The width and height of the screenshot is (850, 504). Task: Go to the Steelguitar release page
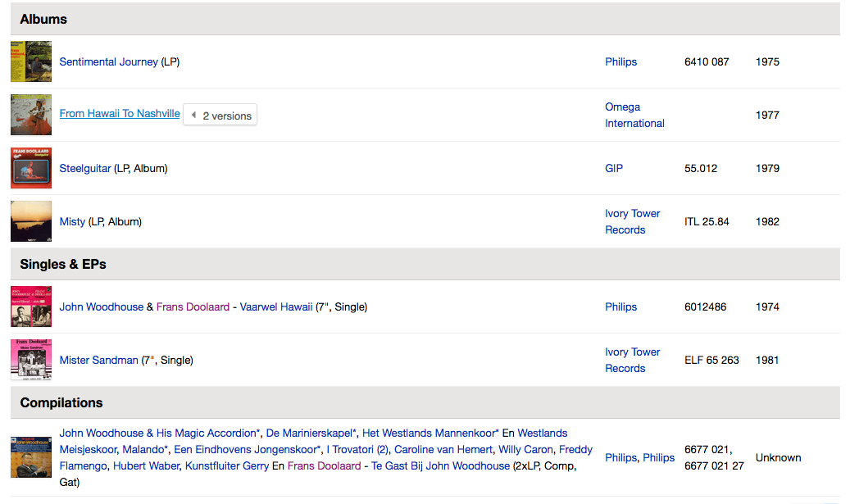pyautogui.click(x=85, y=169)
